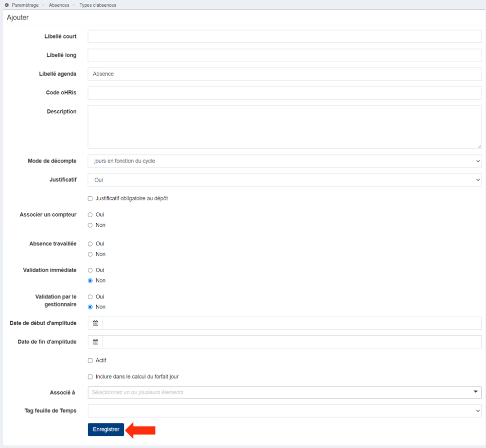Open the Mode de décompte dropdown
The height and width of the screenshot is (448, 486).
click(x=284, y=161)
